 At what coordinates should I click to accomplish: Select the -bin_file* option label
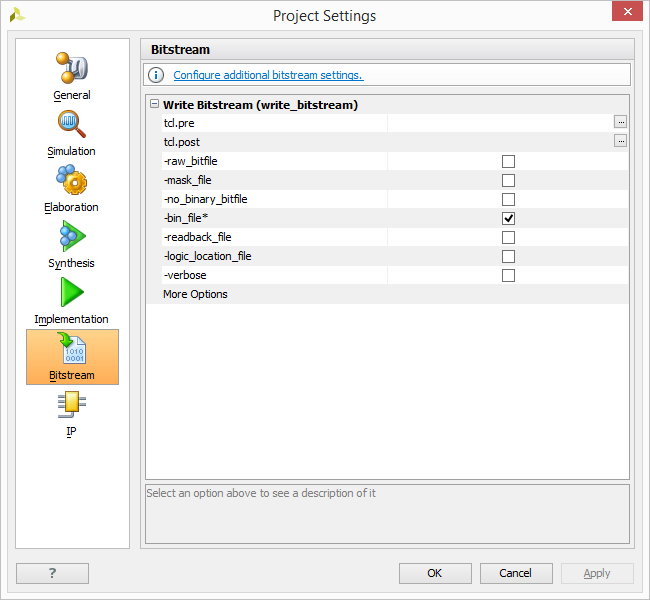[x=186, y=219]
